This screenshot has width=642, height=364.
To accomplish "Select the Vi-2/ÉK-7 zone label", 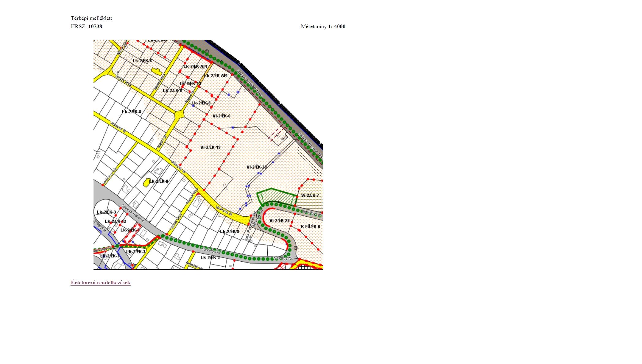I will (310, 195).
